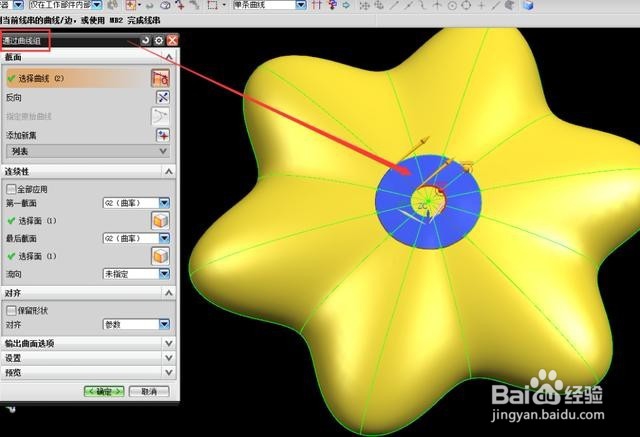Viewport: 640px width, 437px height.
Task: Click the blue right-arrow icon in toolbar
Action: (346, 5)
